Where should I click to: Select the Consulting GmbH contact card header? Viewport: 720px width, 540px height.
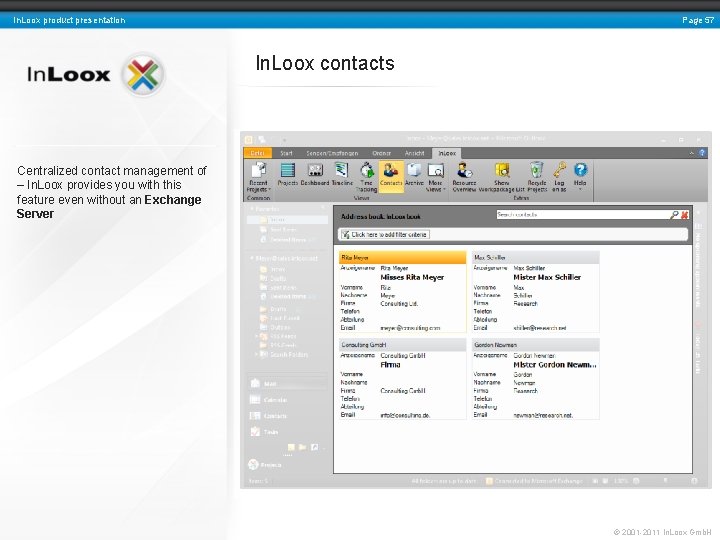(x=403, y=344)
